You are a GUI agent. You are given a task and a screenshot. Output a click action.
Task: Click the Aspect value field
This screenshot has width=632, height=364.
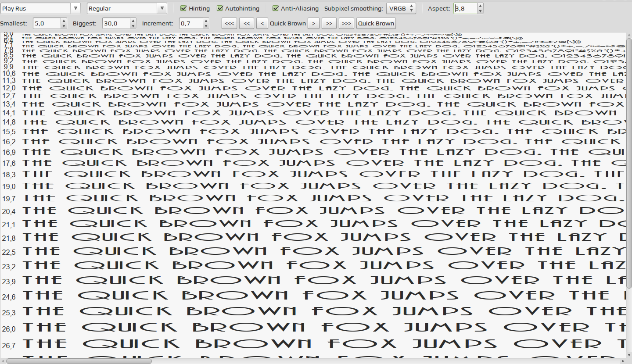click(465, 8)
